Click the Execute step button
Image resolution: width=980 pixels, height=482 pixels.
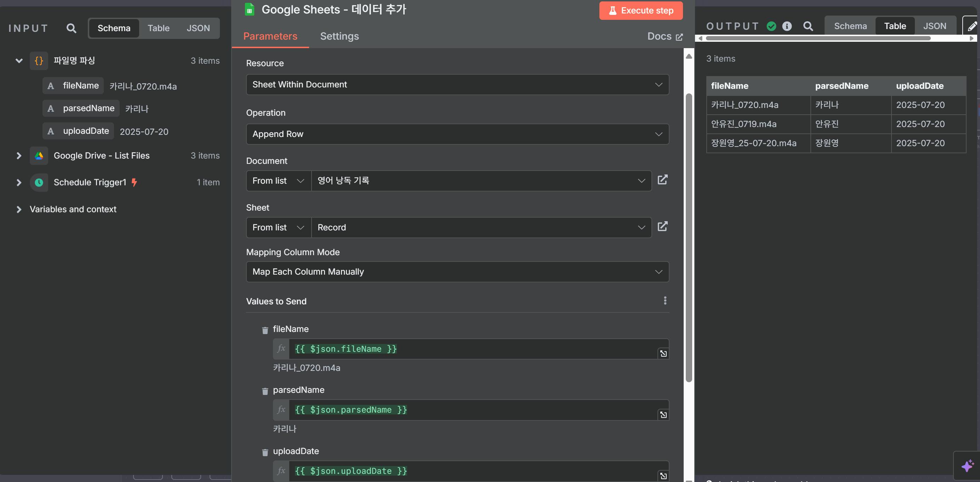click(641, 11)
